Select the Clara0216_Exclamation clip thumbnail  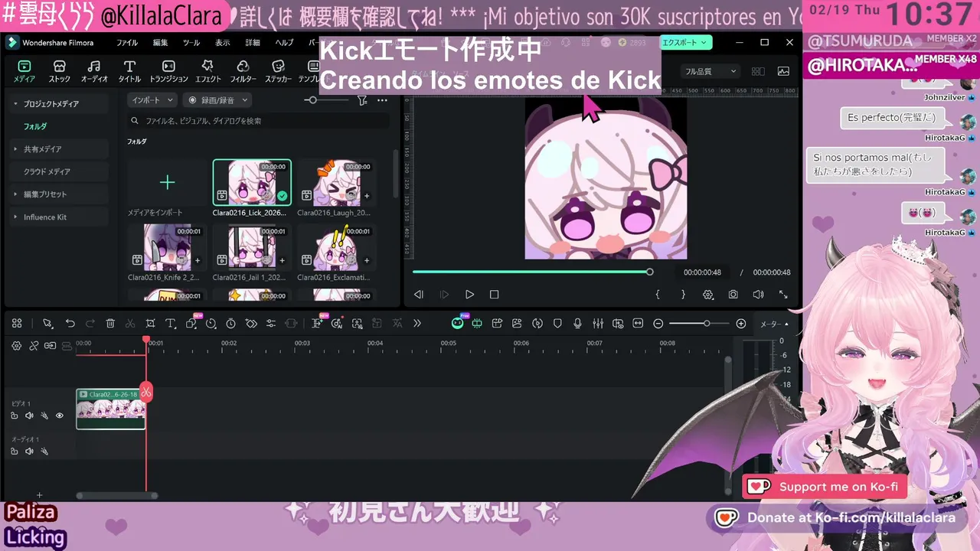pos(336,246)
